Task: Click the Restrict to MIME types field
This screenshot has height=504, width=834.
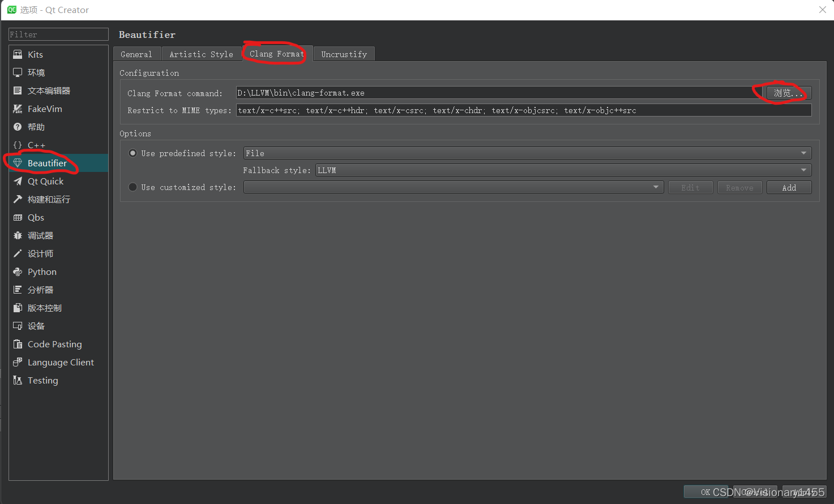Action: tap(524, 110)
